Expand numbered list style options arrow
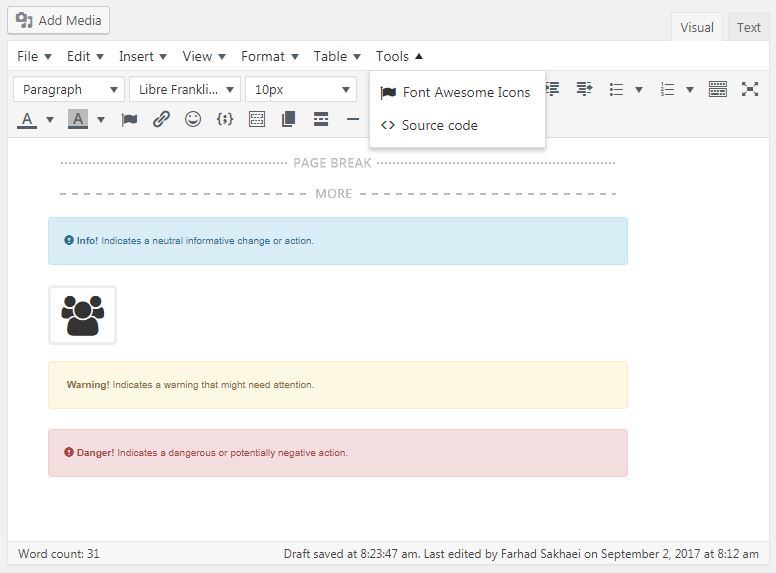The height and width of the screenshot is (573, 776). pos(690,90)
